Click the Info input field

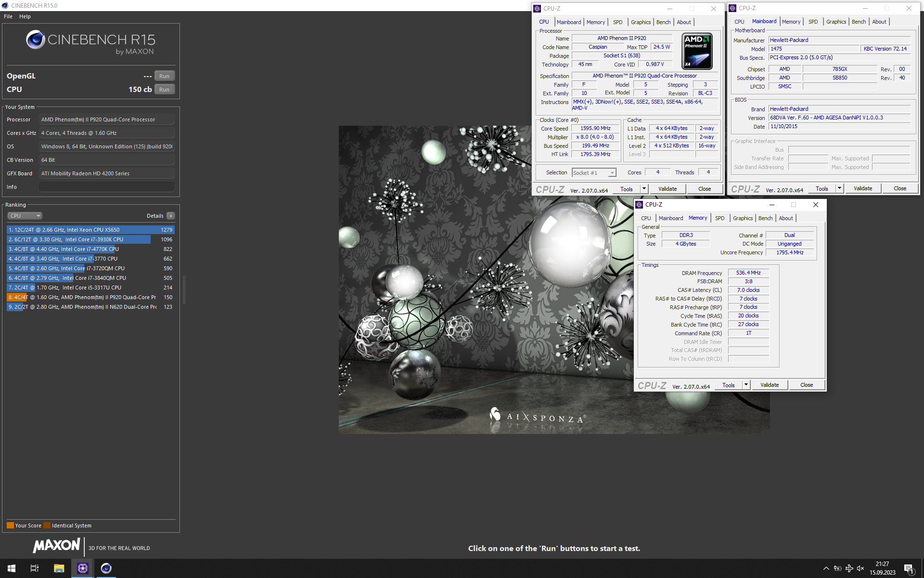click(x=107, y=187)
